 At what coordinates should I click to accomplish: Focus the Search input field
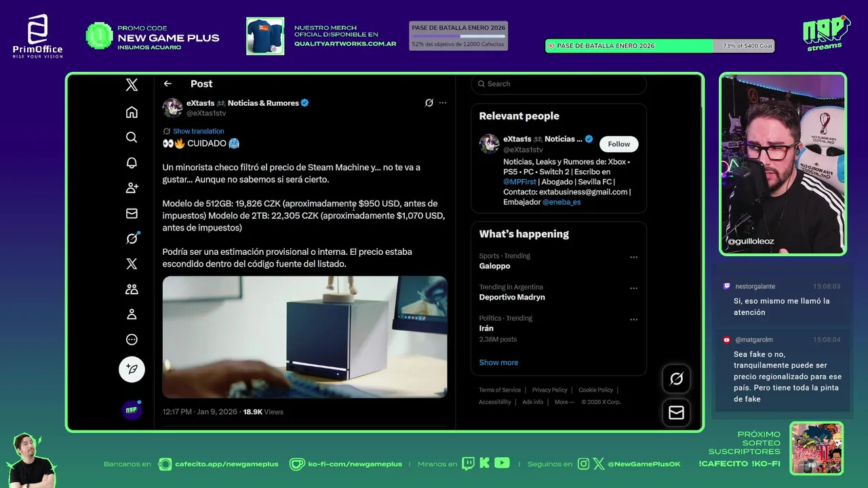coord(559,84)
